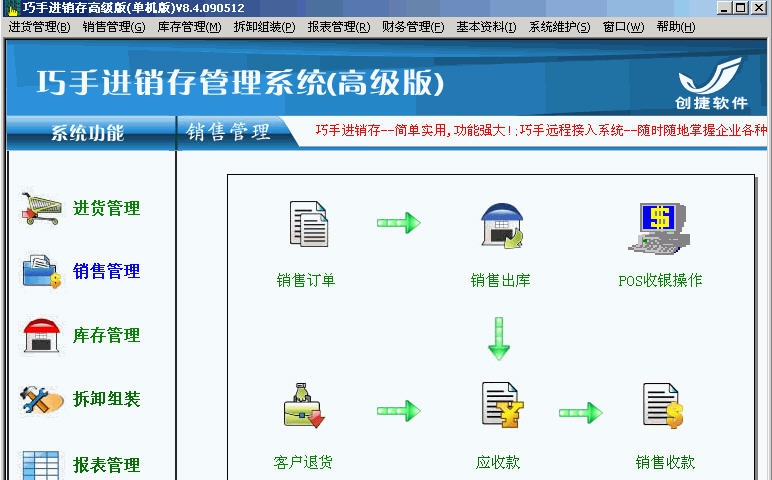The height and width of the screenshot is (480, 772).
Task: Open the 销售出库 warehouse icon
Action: click(502, 225)
